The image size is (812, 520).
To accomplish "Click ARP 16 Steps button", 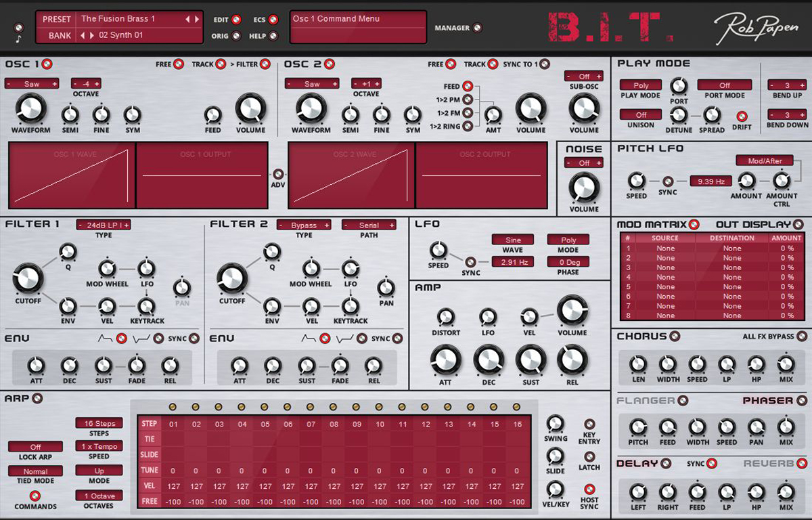I will (99, 423).
